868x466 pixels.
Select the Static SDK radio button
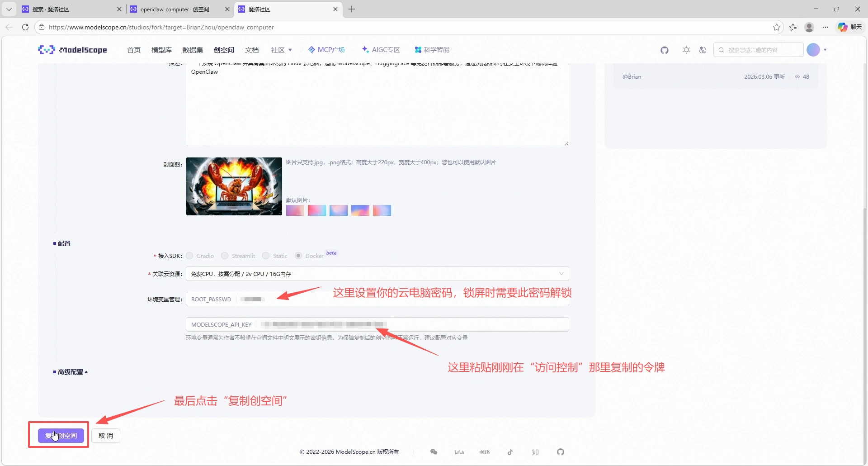[266, 256]
